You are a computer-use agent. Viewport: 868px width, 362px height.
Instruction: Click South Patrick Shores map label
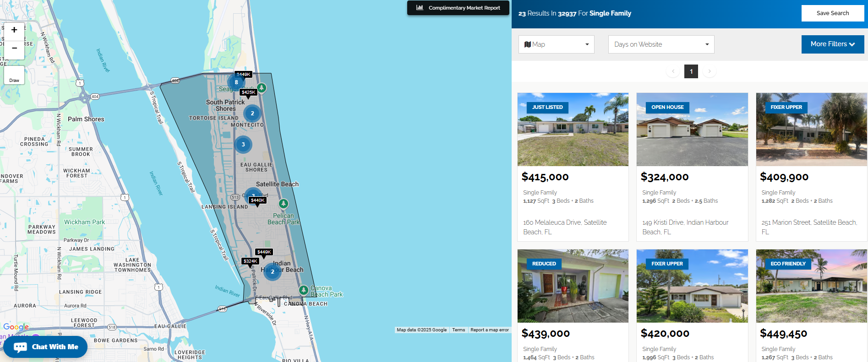tap(225, 106)
